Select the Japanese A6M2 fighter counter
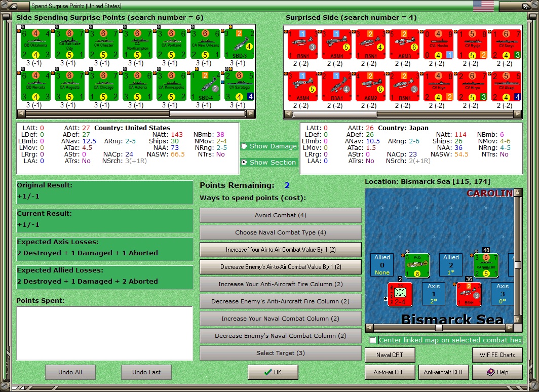The height and width of the screenshot is (392, 539). [371, 87]
